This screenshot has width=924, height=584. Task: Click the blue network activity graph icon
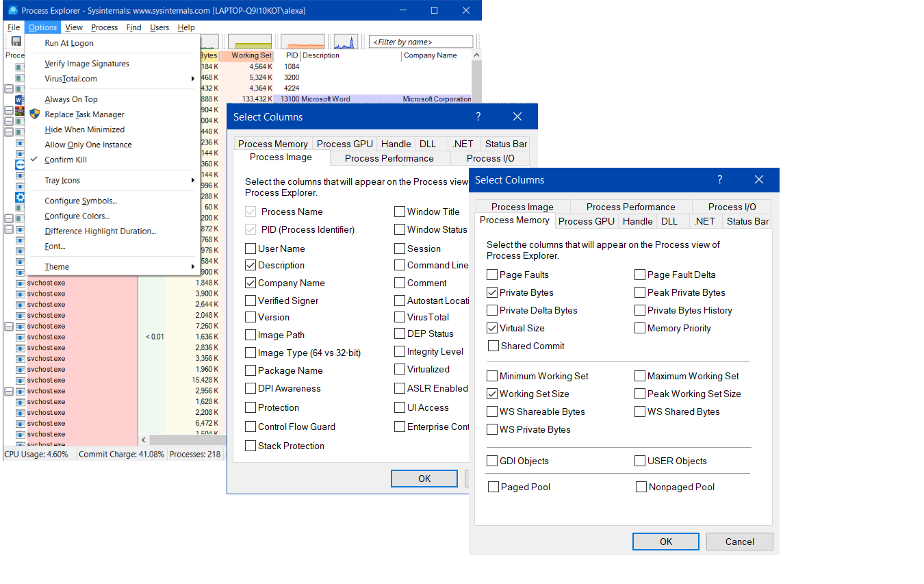pyautogui.click(x=344, y=41)
